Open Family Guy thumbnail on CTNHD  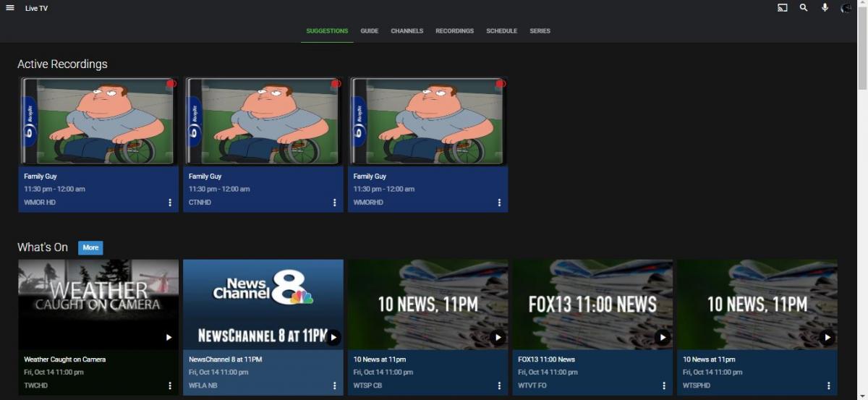click(x=263, y=121)
